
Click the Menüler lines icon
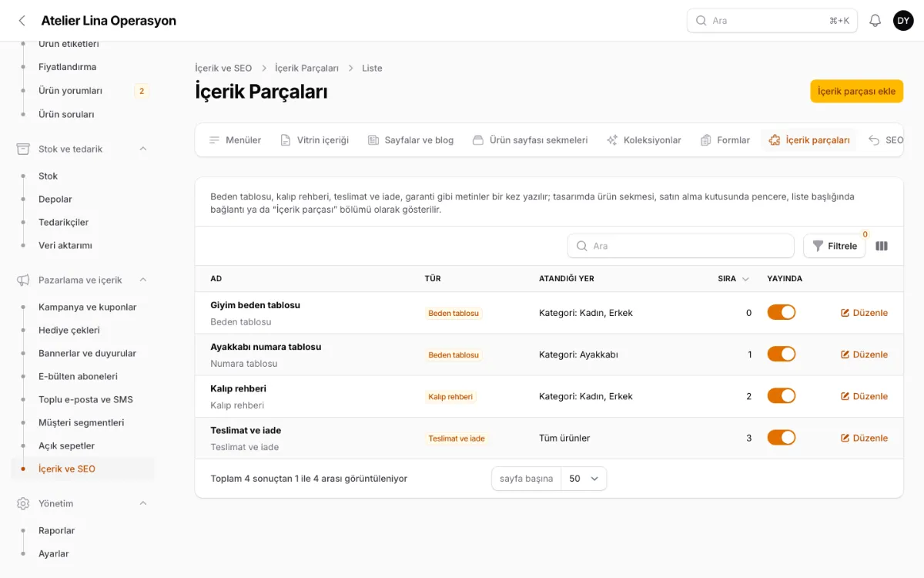coord(214,140)
